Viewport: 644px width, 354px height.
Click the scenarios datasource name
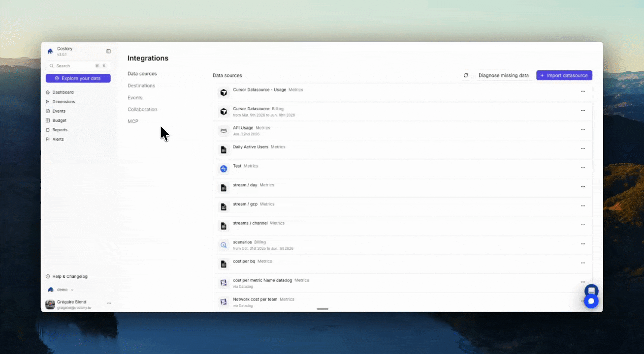click(x=242, y=242)
